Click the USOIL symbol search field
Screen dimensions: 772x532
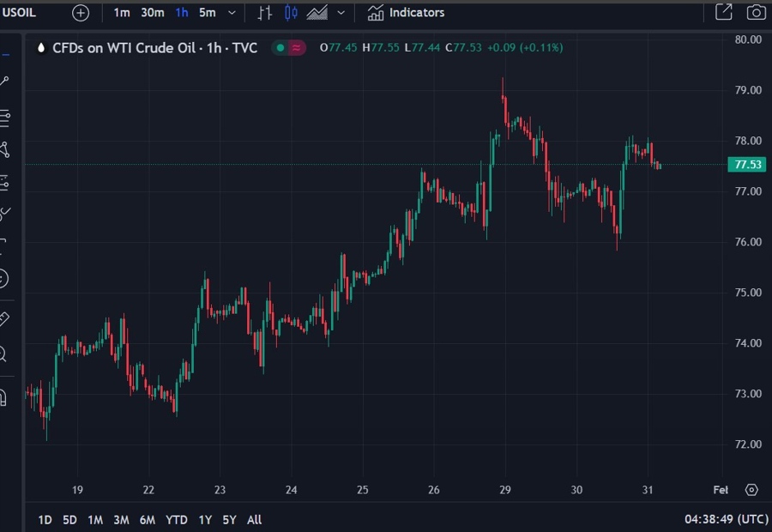pos(20,12)
